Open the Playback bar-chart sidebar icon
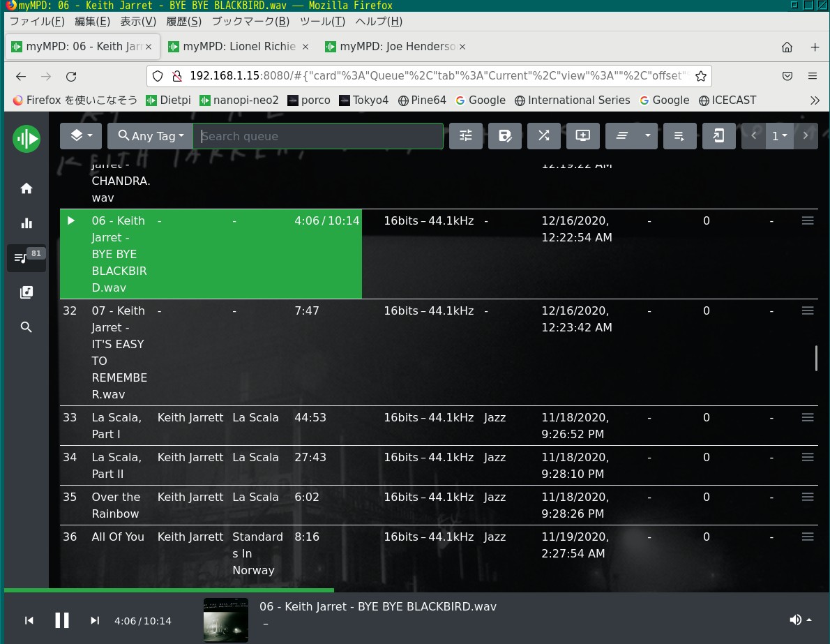 (27, 223)
